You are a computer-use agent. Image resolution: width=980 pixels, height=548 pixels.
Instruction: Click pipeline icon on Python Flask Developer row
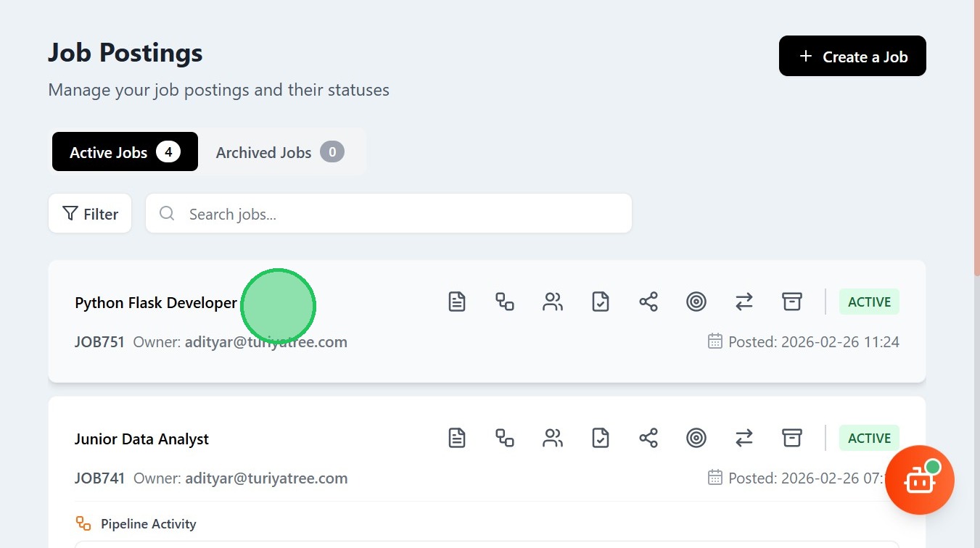tap(505, 302)
